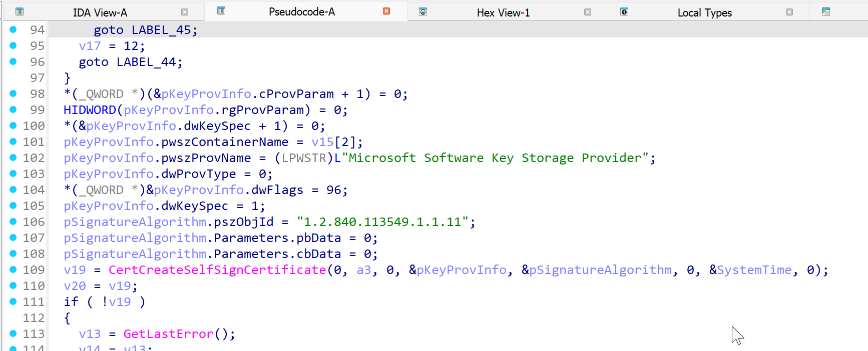Viewport: 868px width, 351px height.
Task: Switch to the Local Types tab
Action: 704,12
